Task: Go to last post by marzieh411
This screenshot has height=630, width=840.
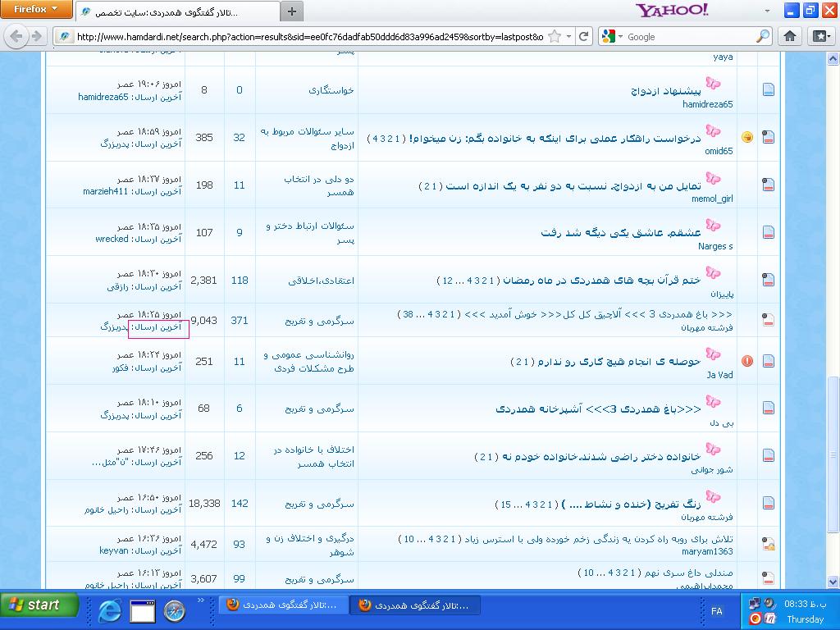Action: (x=106, y=191)
